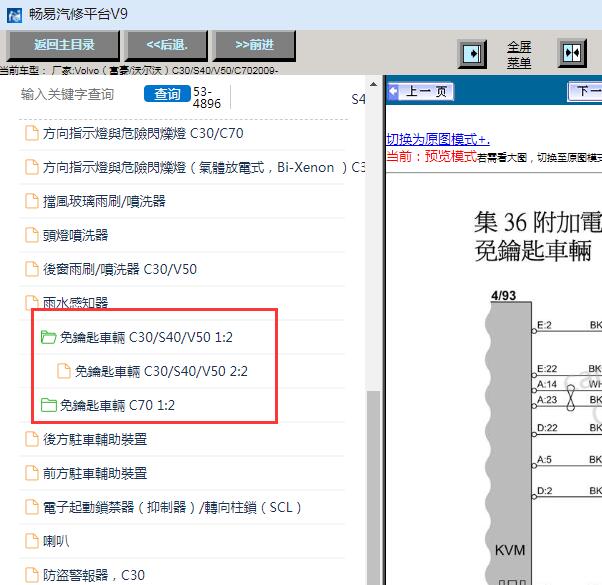This screenshot has width=602, height=585.
Task: Click the 切换为原图模式+ link
Action: pyautogui.click(x=438, y=139)
